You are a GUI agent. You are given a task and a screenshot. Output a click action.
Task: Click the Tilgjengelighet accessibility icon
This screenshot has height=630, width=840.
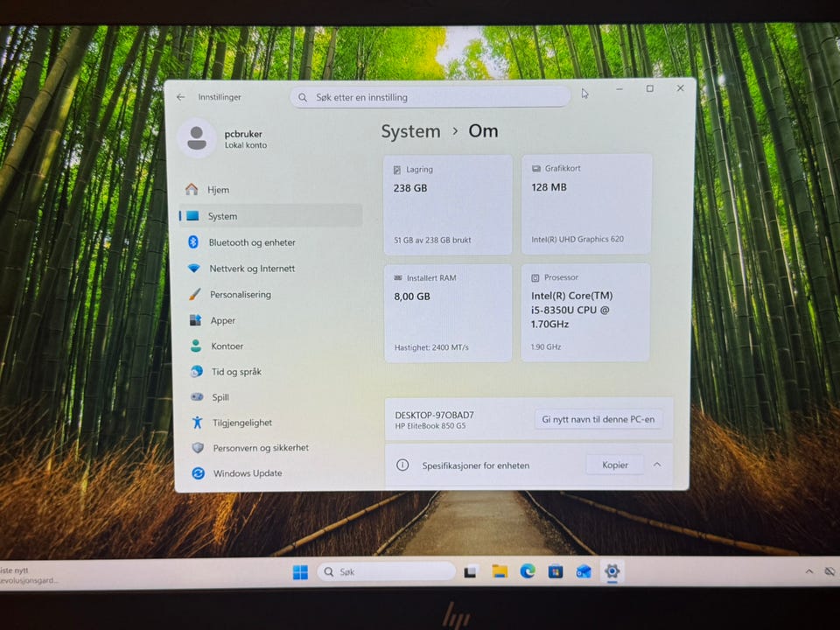(197, 422)
